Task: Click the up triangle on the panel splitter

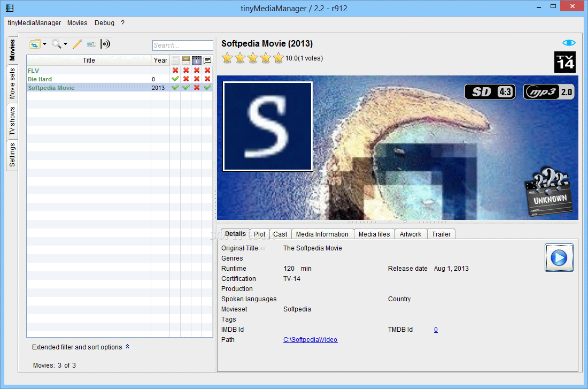Action: click(x=390, y=222)
